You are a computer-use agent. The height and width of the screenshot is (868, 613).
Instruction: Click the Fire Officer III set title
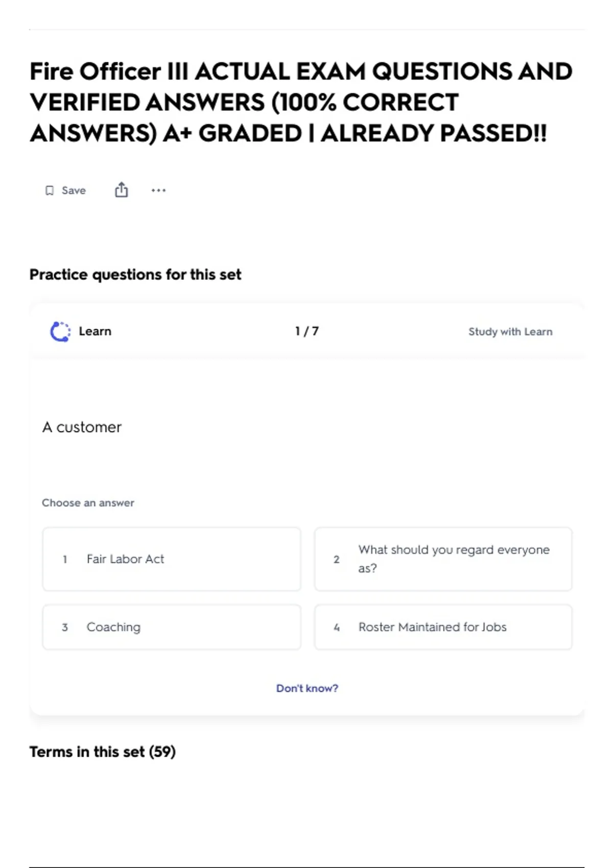pos(301,102)
